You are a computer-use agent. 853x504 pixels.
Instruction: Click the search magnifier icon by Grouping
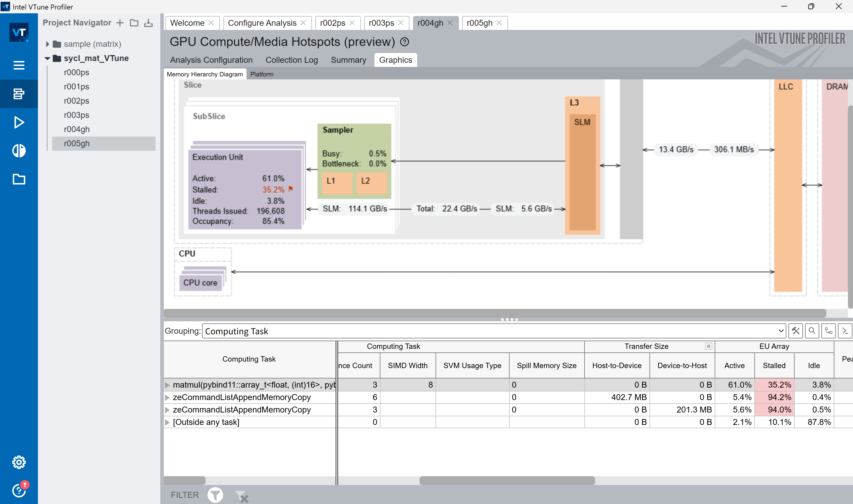(812, 331)
